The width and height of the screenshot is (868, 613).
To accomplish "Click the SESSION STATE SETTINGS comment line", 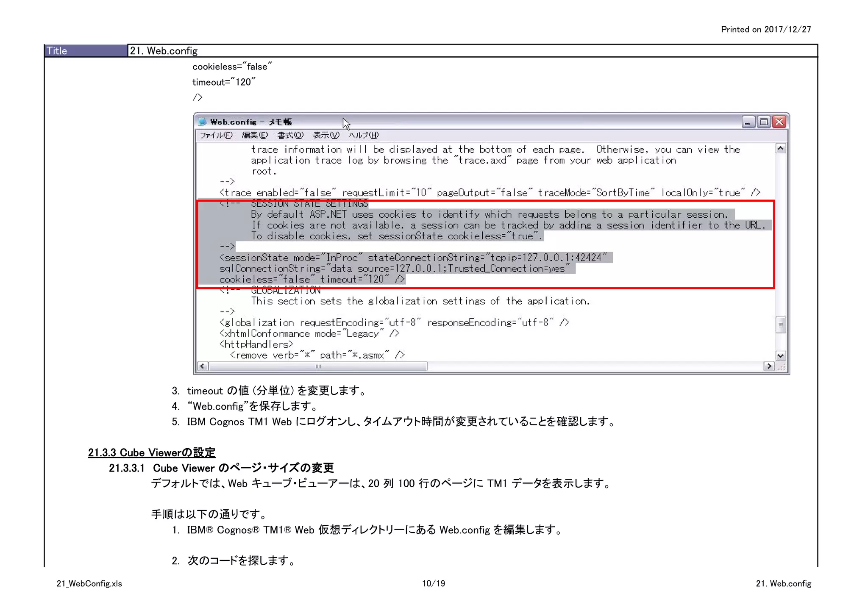I will click(x=294, y=204).
